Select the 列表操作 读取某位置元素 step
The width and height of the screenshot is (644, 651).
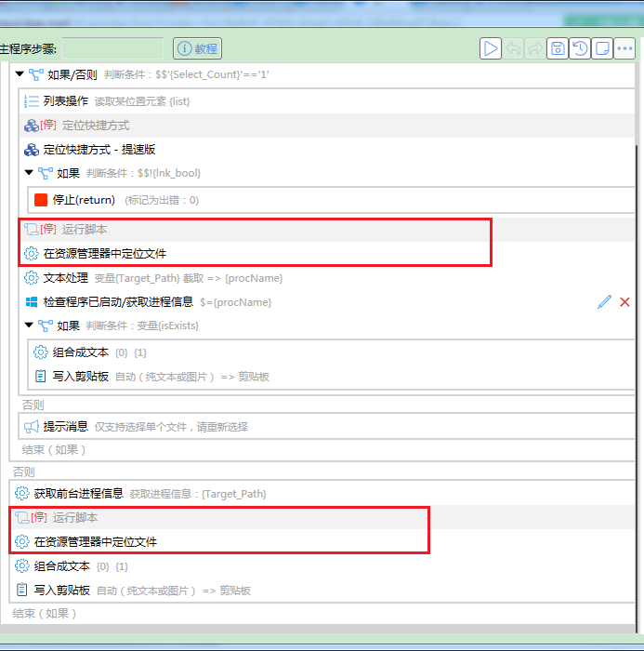click(328, 100)
